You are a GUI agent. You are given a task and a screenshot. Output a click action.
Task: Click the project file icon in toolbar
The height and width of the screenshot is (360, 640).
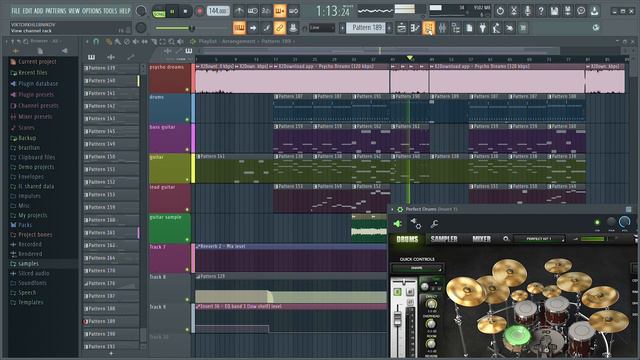(x=469, y=28)
